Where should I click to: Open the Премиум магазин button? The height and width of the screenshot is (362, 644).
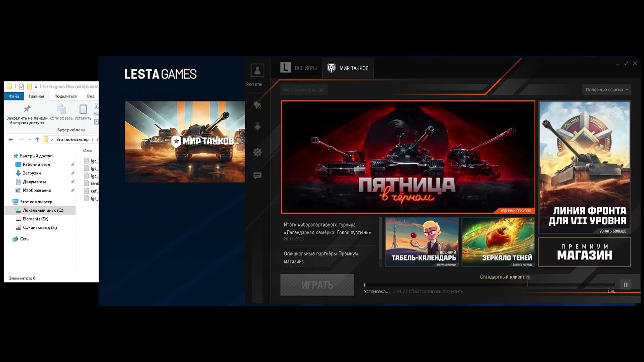tap(584, 251)
